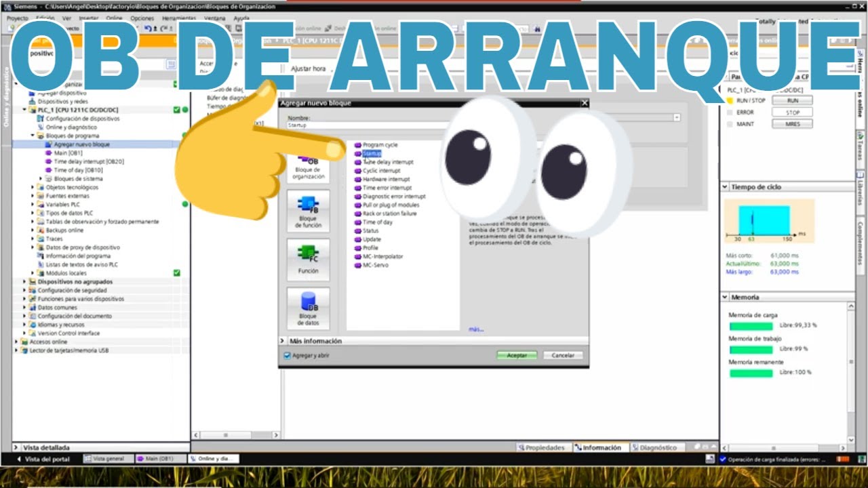868x488 pixels.
Task: Open Dispositivos y redes item
Action: 63,102
